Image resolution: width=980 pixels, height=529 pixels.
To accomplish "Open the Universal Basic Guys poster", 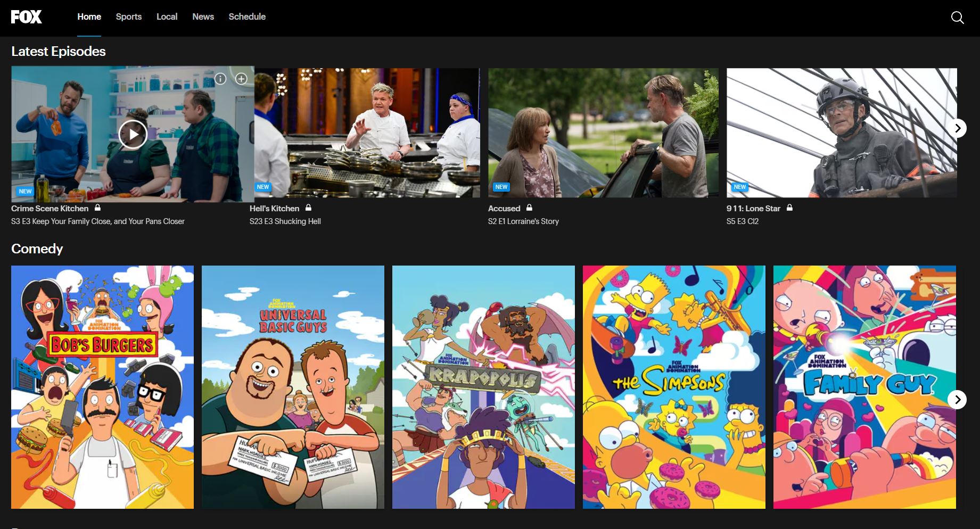I will [293, 387].
